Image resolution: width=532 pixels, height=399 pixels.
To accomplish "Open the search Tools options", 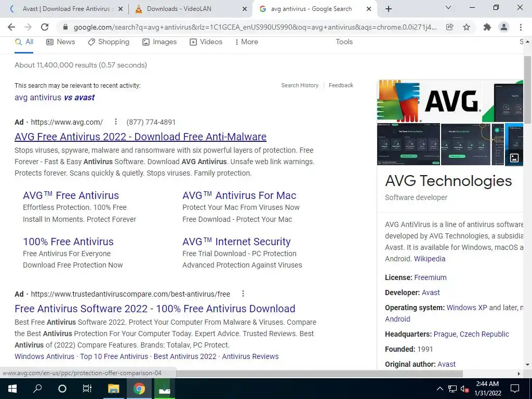I will (x=344, y=42).
